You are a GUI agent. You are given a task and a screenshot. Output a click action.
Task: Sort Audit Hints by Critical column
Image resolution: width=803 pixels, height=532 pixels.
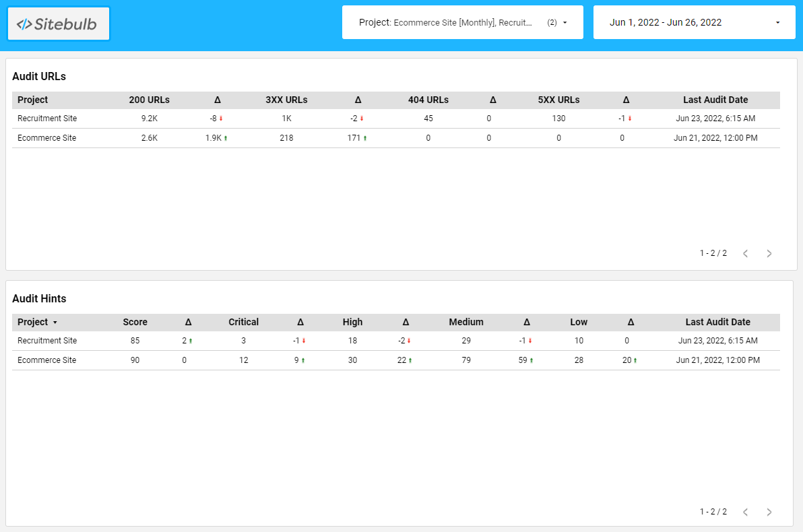tap(243, 322)
